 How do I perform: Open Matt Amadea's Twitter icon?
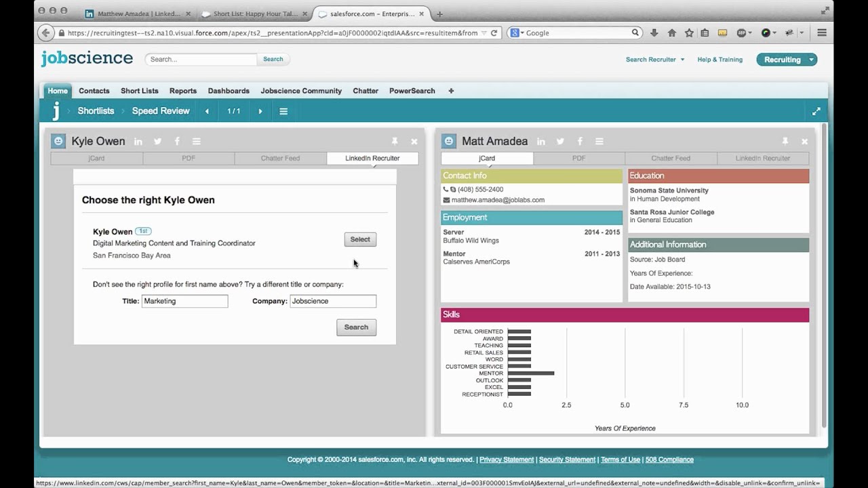click(560, 141)
